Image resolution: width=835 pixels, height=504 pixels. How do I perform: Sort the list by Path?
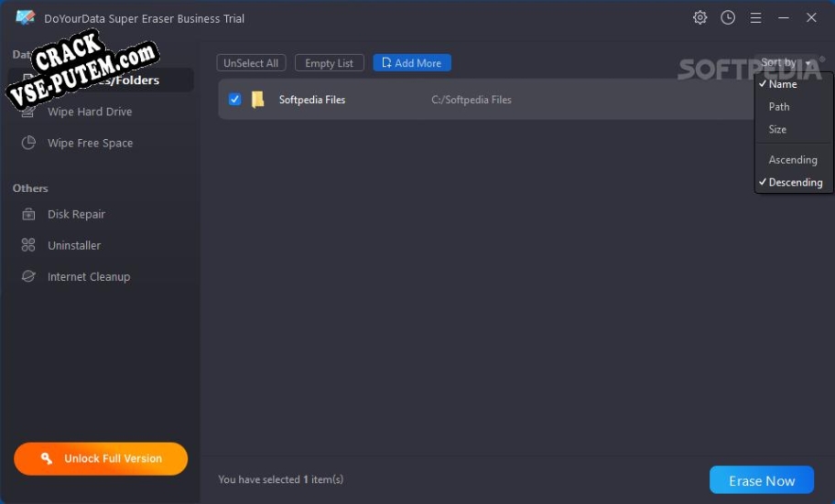(x=779, y=107)
